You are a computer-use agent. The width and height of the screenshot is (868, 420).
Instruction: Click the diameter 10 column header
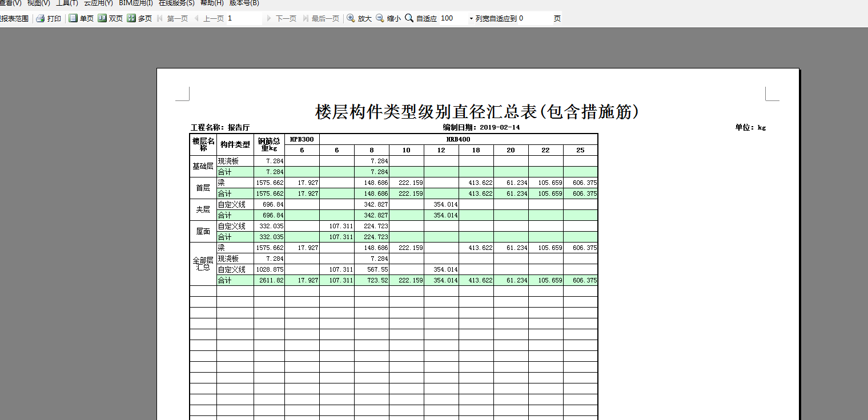[407, 150]
